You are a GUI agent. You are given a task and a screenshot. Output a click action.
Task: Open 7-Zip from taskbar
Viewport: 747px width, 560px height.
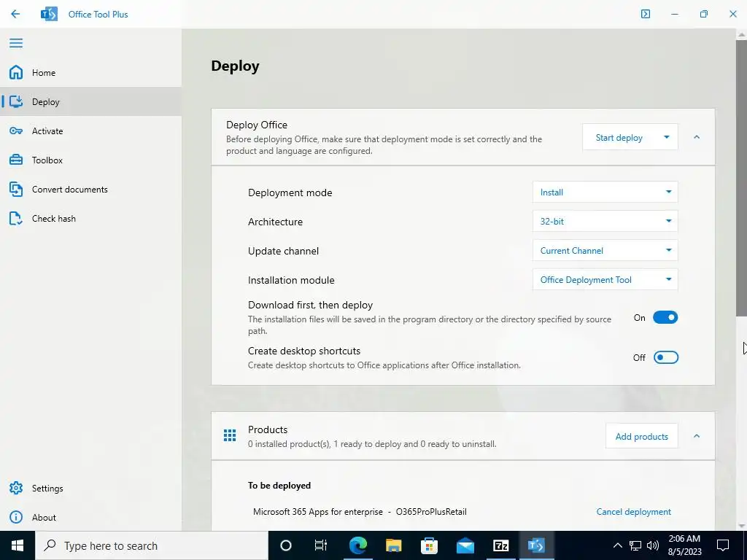coord(500,545)
